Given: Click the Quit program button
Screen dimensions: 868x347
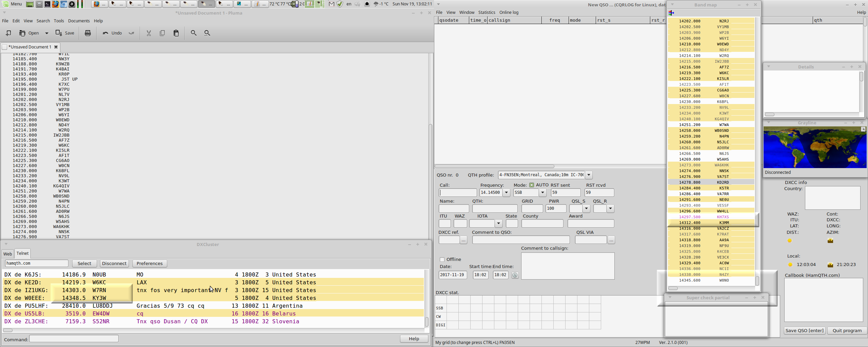Looking at the screenshot, I should pyautogui.click(x=847, y=330).
